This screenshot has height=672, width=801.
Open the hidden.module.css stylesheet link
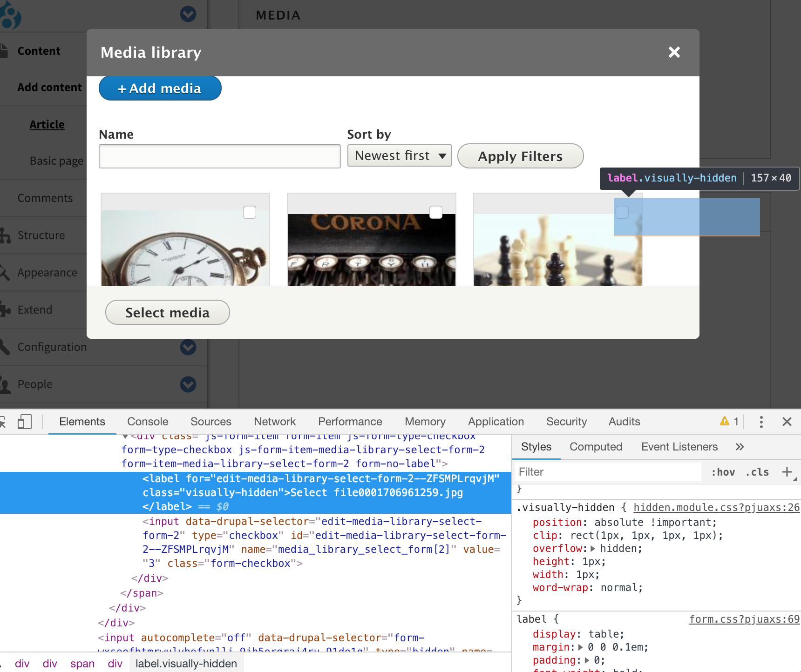[x=716, y=507]
